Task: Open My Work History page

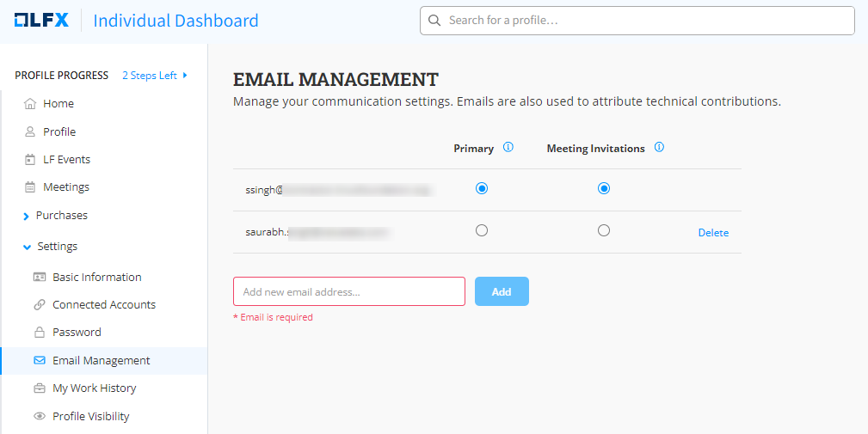Action: tap(94, 388)
